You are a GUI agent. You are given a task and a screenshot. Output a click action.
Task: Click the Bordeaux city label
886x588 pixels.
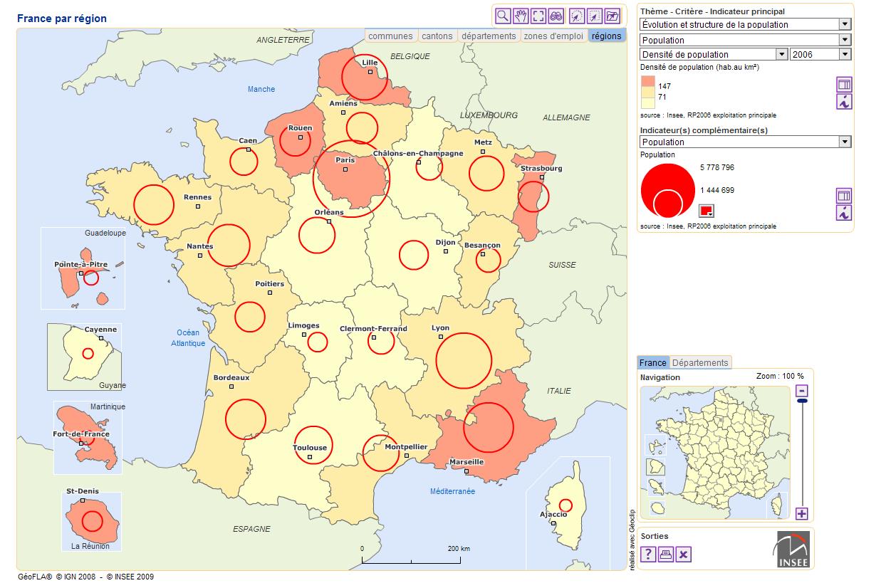[x=231, y=378]
